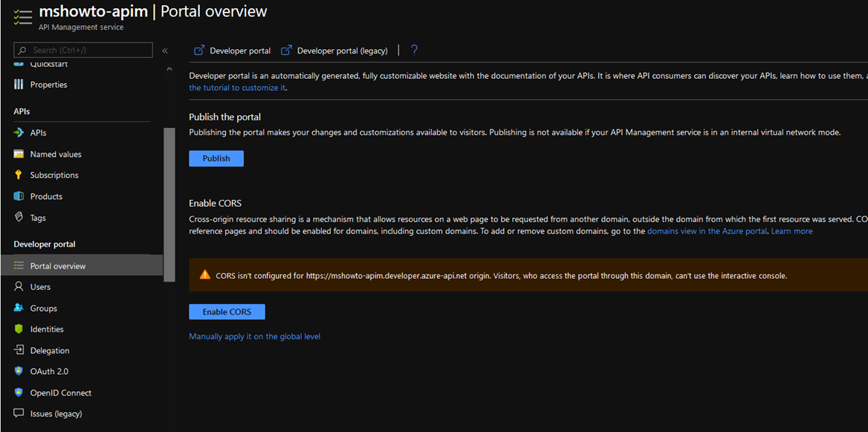Viewport: 868px width, 432px height.
Task: Click the Portal overview list icon
Action: pyautogui.click(x=19, y=266)
